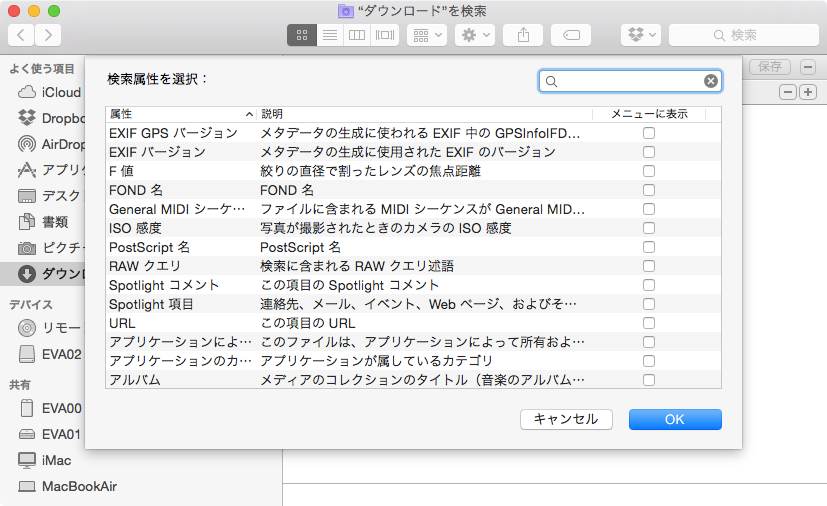827x506 pixels.
Task: Remove search criterion with minus button
Action: (787, 92)
